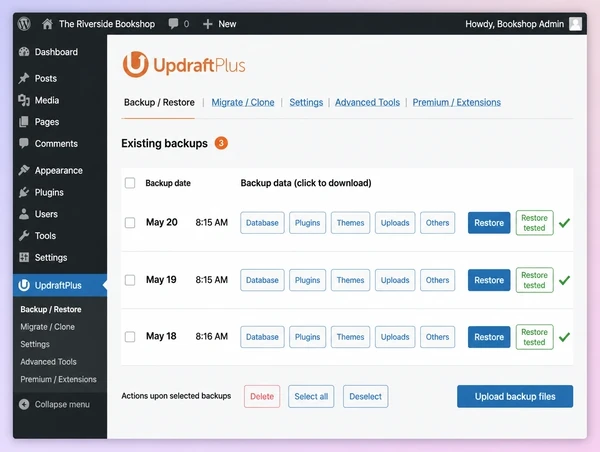Download the May 19 Uploads backup
The width and height of the screenshot is (600, 452).
[395, 280]
